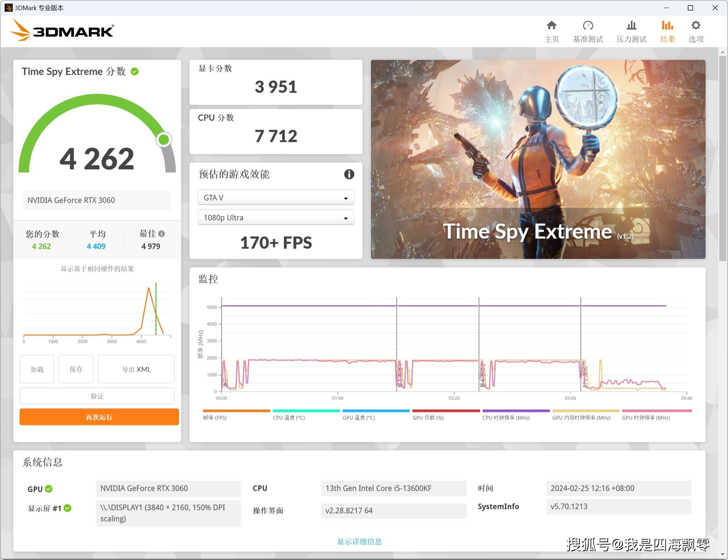This screenshot has width=728, height=560.
Task: Click the info icon next to 最佳 score
Action: tap(162, 234)
